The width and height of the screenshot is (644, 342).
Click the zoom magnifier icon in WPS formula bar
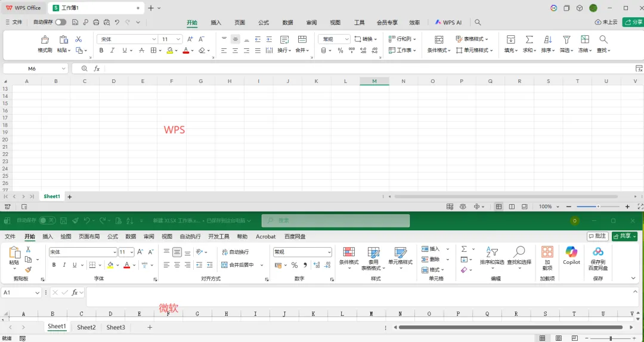click(x=84, y=69)
